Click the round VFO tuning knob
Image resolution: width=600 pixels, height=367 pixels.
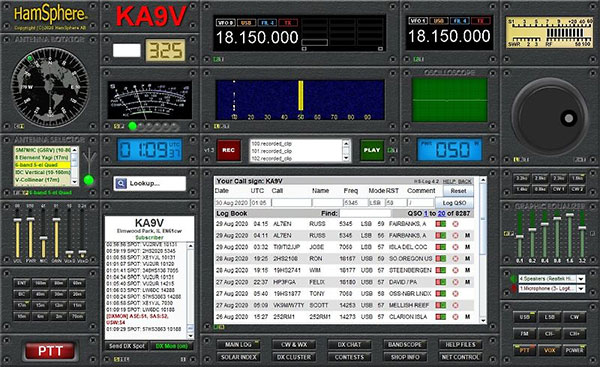click(x=549, y=117)
